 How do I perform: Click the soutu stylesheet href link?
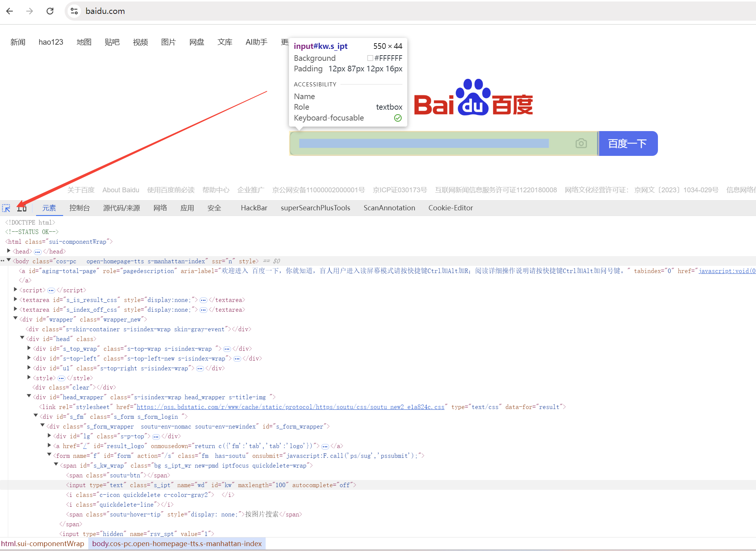pos(290,407)
